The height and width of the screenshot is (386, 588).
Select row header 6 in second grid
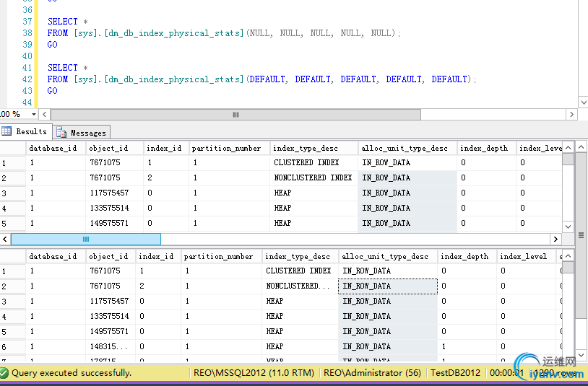point(13,347)
